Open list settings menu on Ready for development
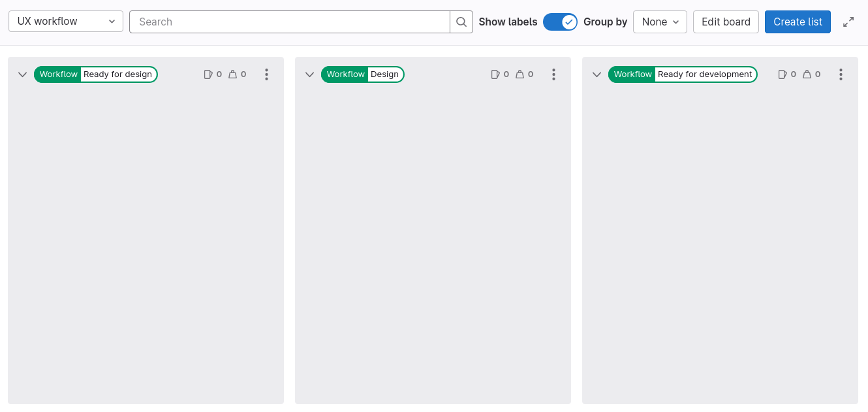 pyautogui.click(x=841, y=74)
